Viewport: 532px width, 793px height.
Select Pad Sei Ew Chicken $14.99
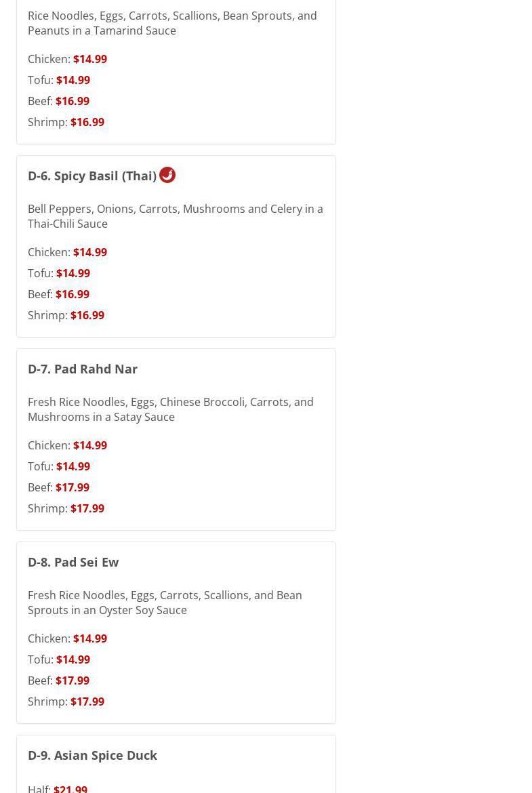(89, 638)
